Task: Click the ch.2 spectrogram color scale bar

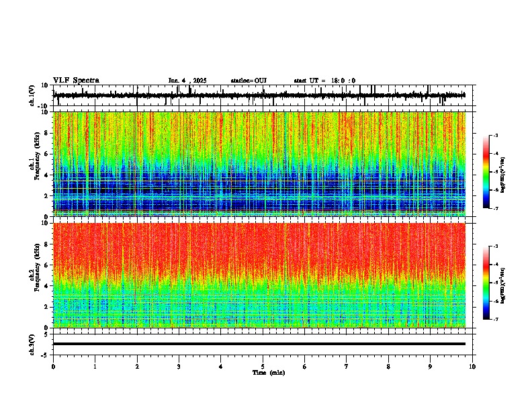Action: pos(486,283)
